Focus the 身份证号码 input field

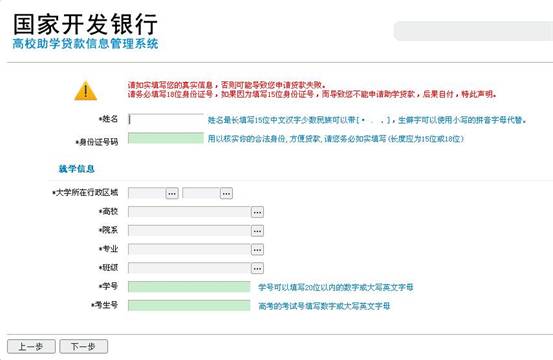(166, 138)
